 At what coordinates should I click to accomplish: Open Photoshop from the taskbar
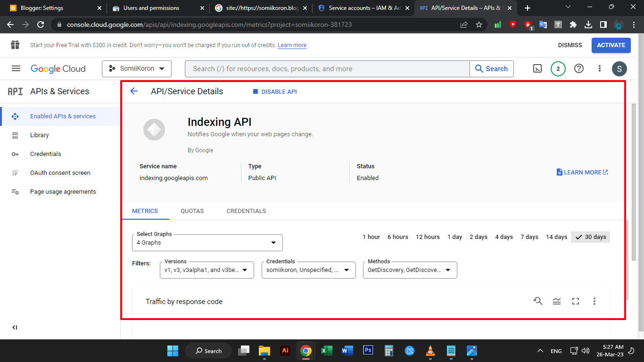(x=368, y=350)
